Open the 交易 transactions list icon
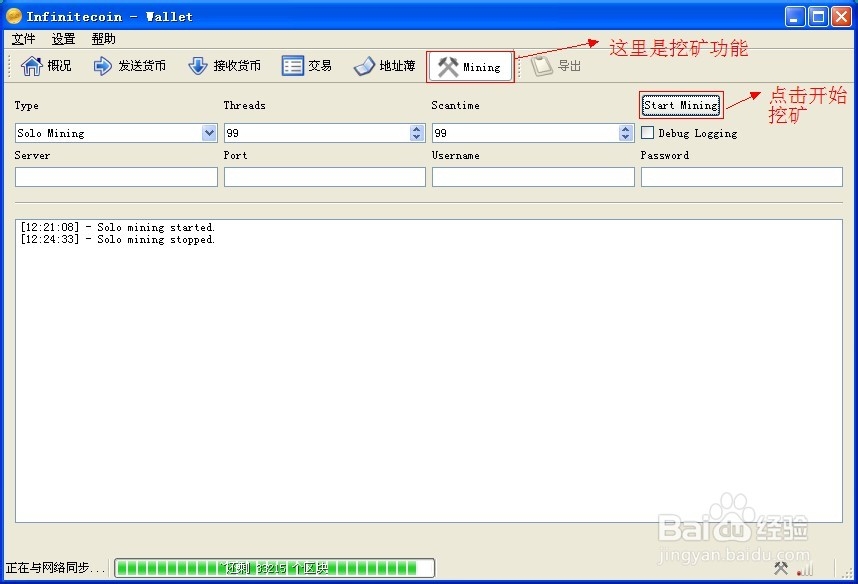This screenshot has height=584, width=858. pos(293,66)
